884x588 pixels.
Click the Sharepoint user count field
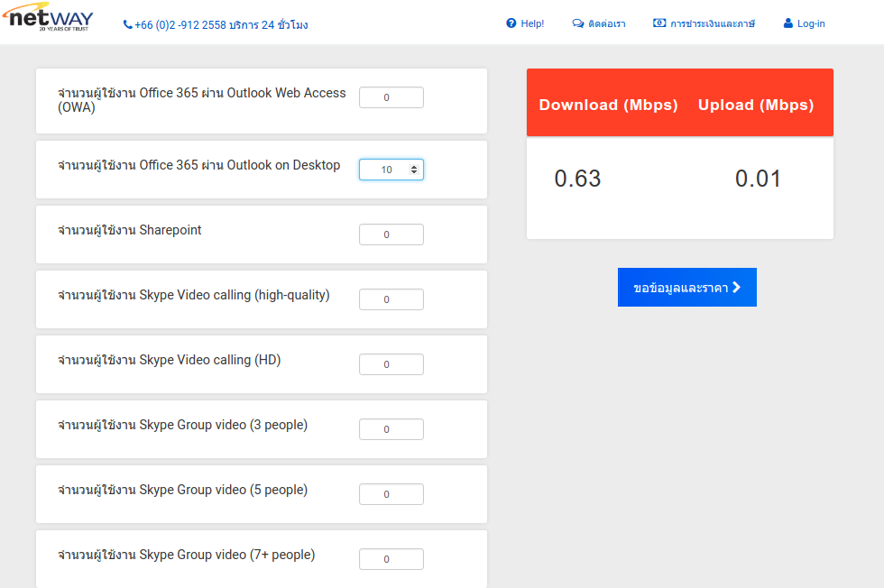391,234
